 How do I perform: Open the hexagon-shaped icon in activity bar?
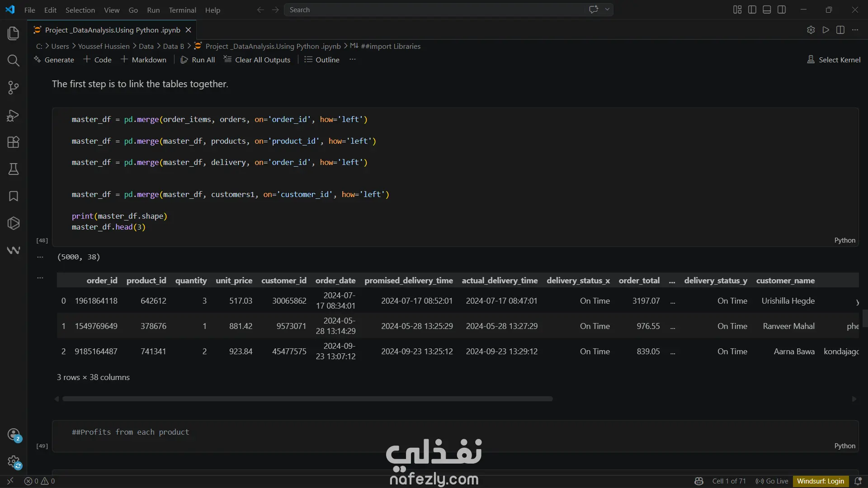pos(14,223)
